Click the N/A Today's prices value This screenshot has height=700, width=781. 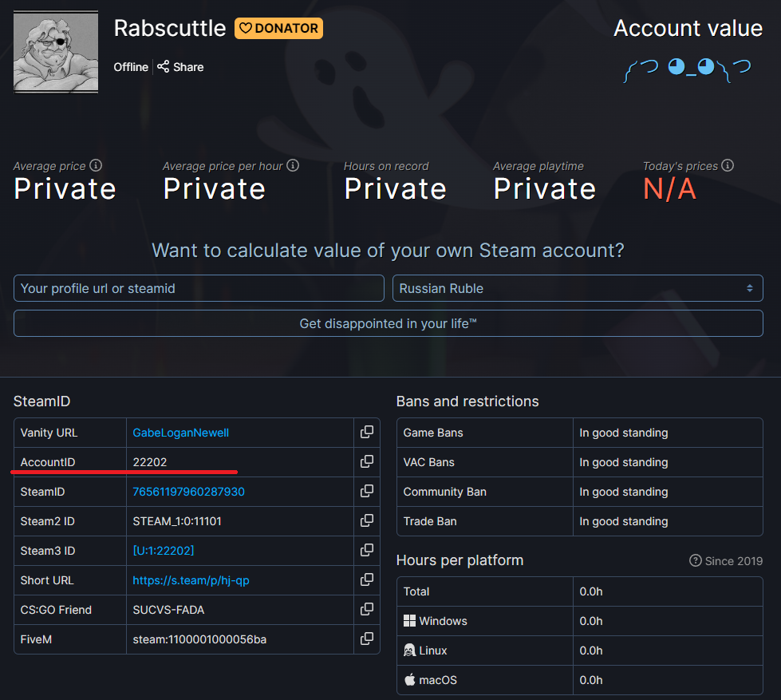click(669, 189)
